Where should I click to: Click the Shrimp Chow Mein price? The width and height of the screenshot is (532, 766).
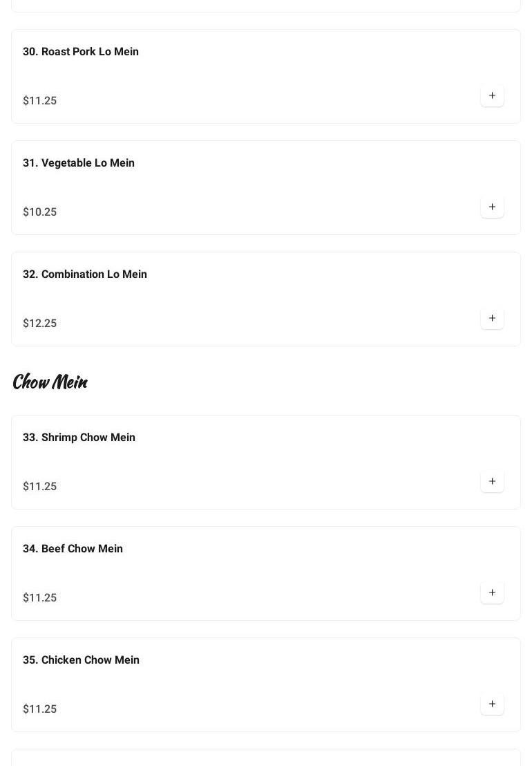click(40, 487)
